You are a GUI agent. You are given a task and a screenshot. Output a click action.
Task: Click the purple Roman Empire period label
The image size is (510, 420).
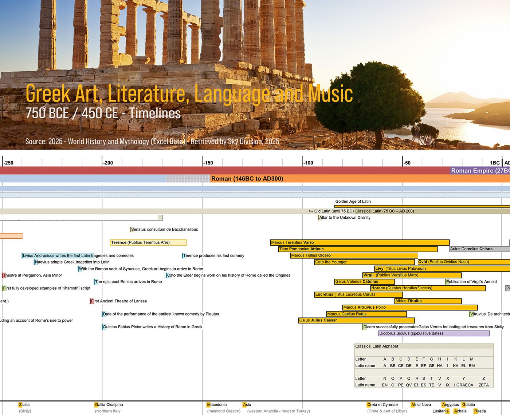pyautogui.click(x=479, y=171)
